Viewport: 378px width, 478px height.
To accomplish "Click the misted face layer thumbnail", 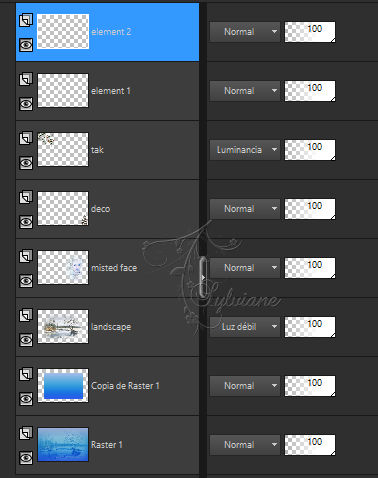I will coord(63,268).
